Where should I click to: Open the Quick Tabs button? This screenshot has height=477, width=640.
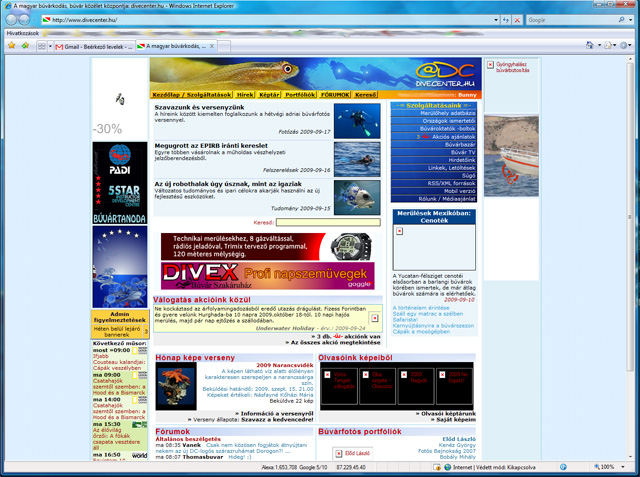coord(39,46)
